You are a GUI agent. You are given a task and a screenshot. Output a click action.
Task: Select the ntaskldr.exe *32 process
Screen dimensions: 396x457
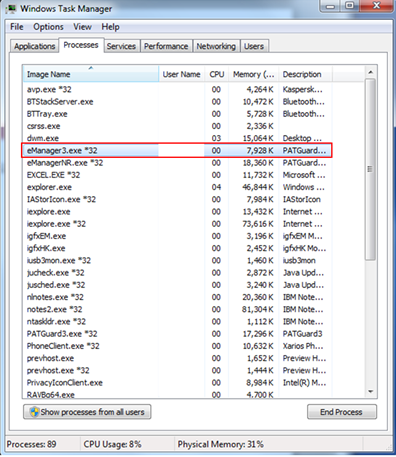(x=177, y=322)
